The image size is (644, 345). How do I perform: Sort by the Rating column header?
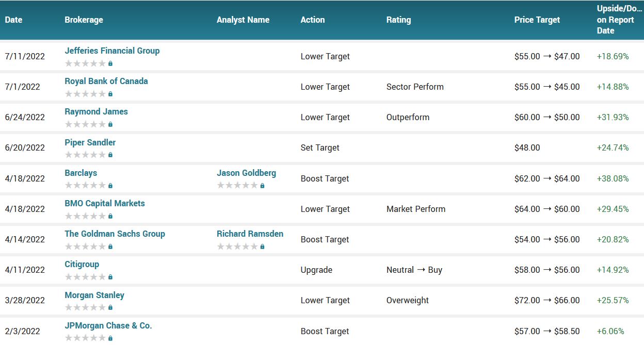tap(398, 20)
